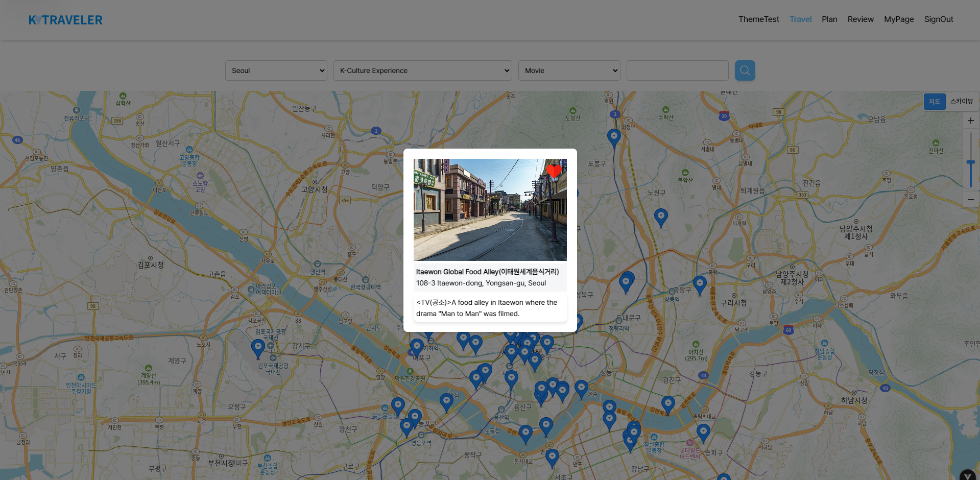Select the map marker beside the 성수 label
The image size is (980, 480).
(581, 389)
